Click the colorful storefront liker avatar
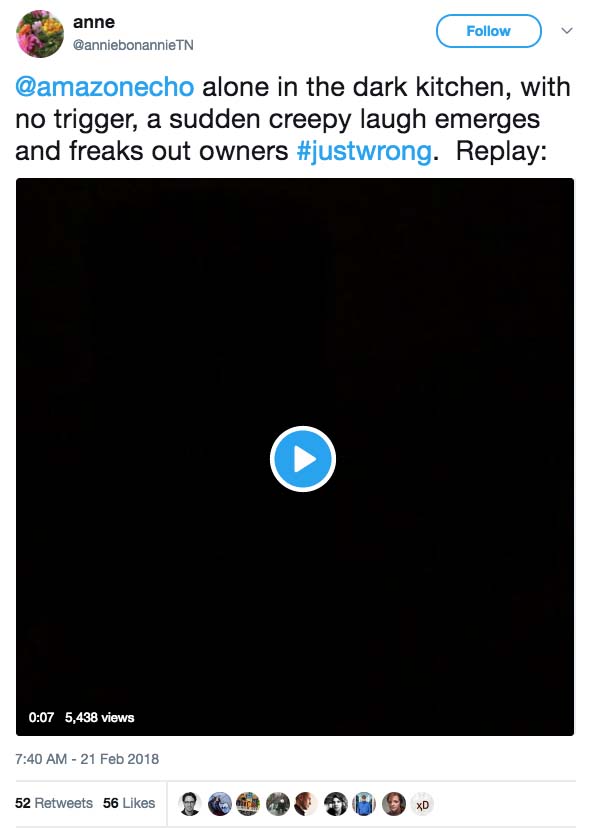596x828 pixels. pyautogui.click(x=248, y=804)
